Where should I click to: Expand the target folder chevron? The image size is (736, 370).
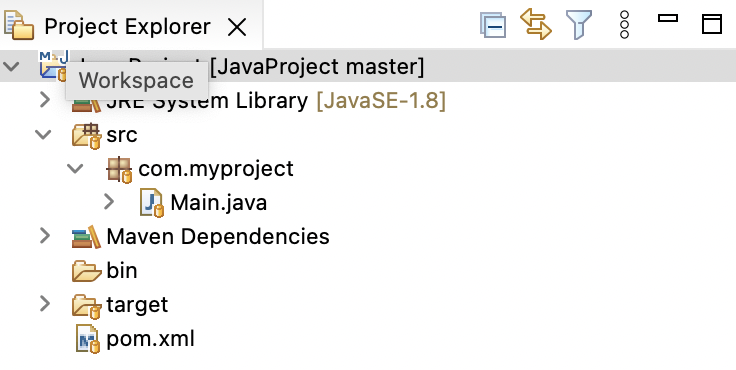(45, 304)
